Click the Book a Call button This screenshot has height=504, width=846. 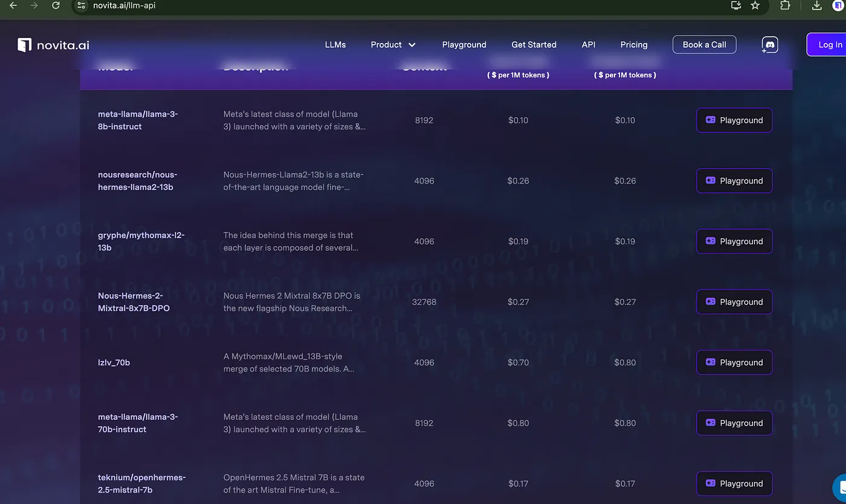pos(705,45)
